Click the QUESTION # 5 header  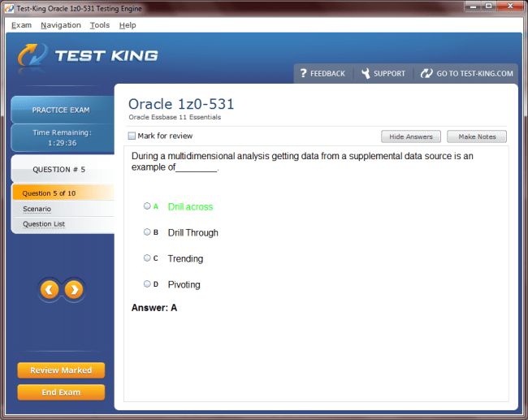tap(63, 169)
